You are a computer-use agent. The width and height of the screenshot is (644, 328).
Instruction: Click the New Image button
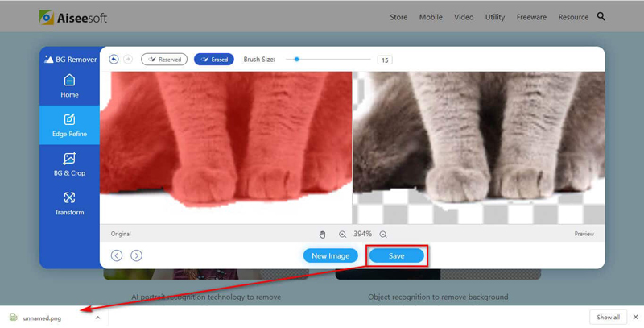pos(330,255)
